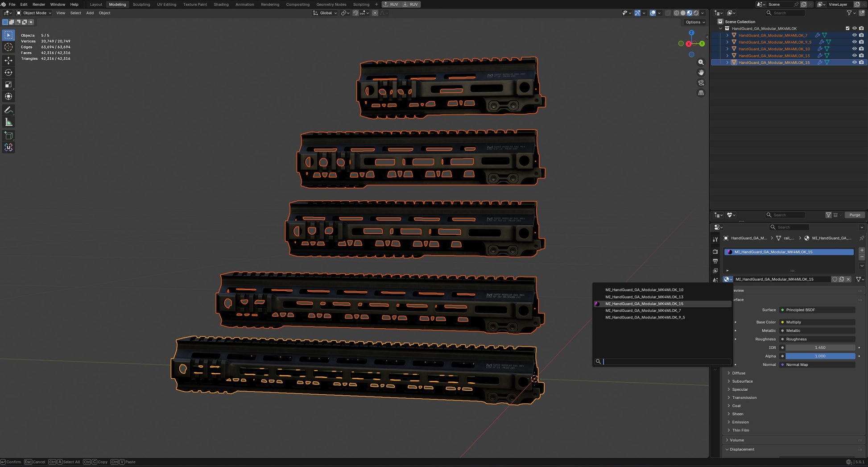Image resolution: width=868 pixels, height=467 pixels.
Task: Open the outliner filter dropdown
Action: (x=851, y=13)
